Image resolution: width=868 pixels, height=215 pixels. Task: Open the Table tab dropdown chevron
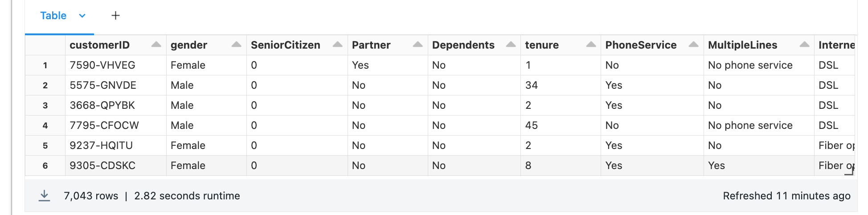click(x=82, y=16)
